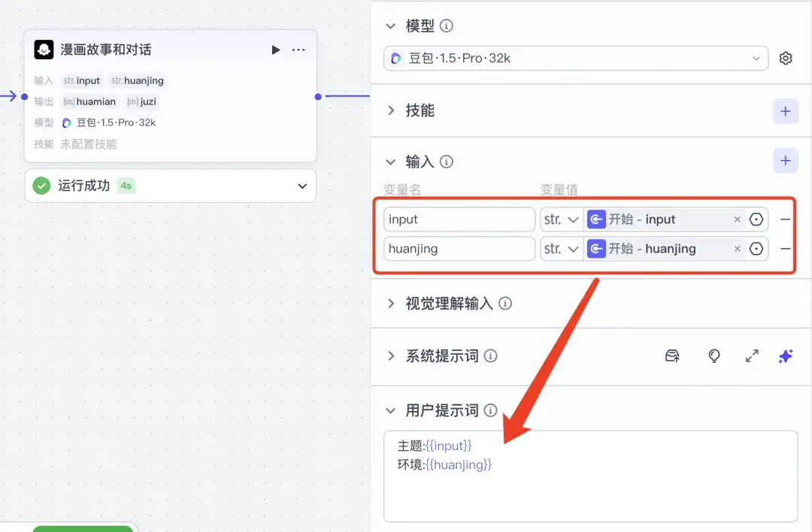The image size is (812, 532).
Task: Collapse the 用户提示词 section
Action: pyautogui.click(x=390, y=411)
